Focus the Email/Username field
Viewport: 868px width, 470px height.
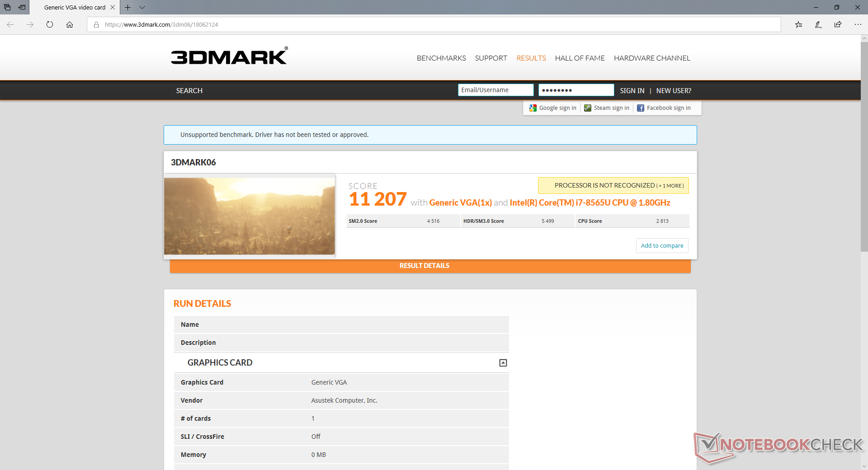(495, 90)
